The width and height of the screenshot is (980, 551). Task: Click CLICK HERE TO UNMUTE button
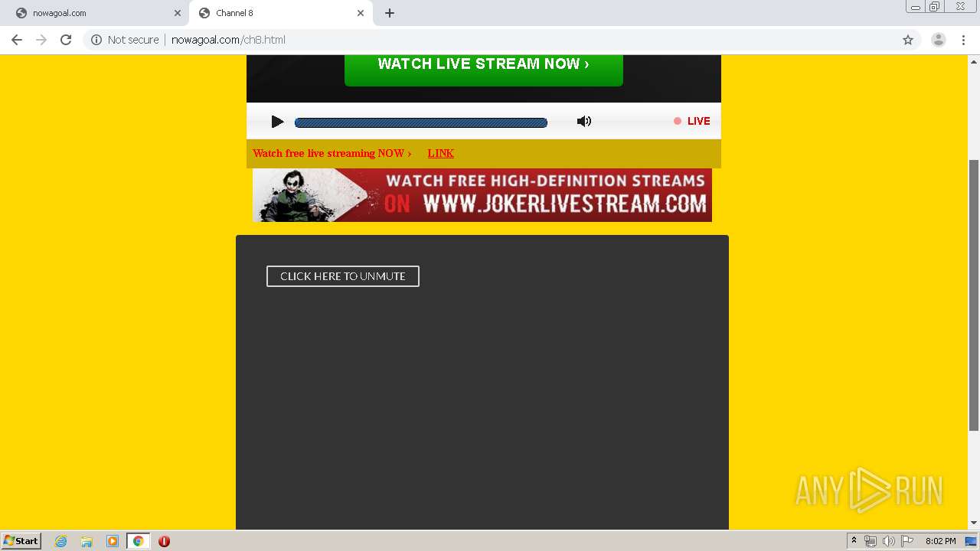343,276
